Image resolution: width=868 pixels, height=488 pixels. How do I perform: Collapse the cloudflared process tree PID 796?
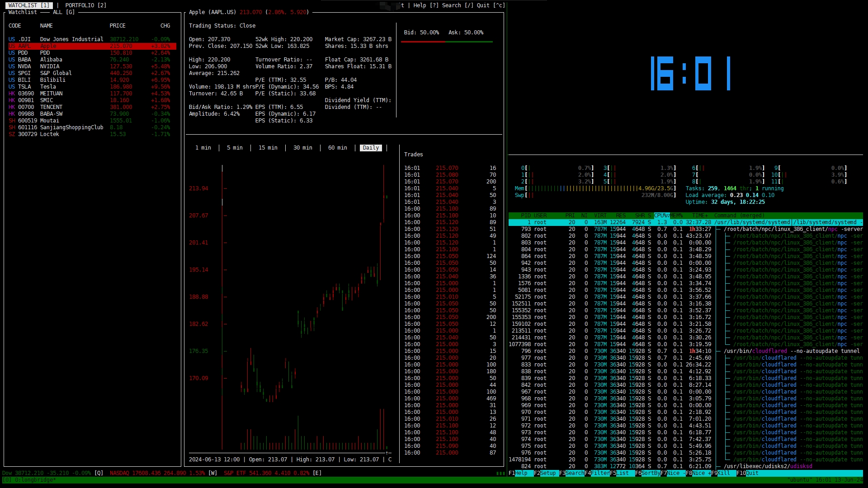[x=686, y=351]
